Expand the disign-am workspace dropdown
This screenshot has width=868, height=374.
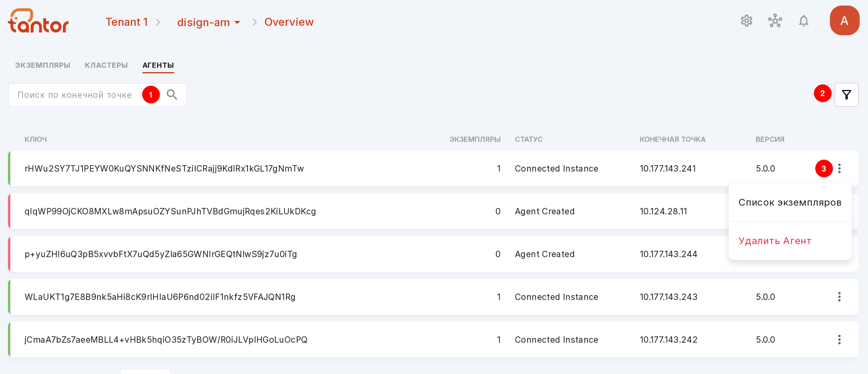click(209, 22)
